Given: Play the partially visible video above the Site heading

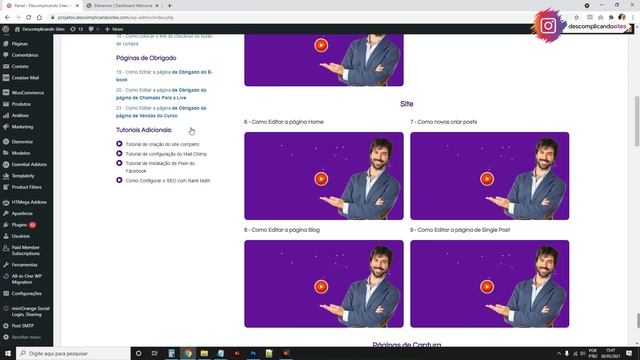Looking at the screenshot, I should [x=321, y=45].
